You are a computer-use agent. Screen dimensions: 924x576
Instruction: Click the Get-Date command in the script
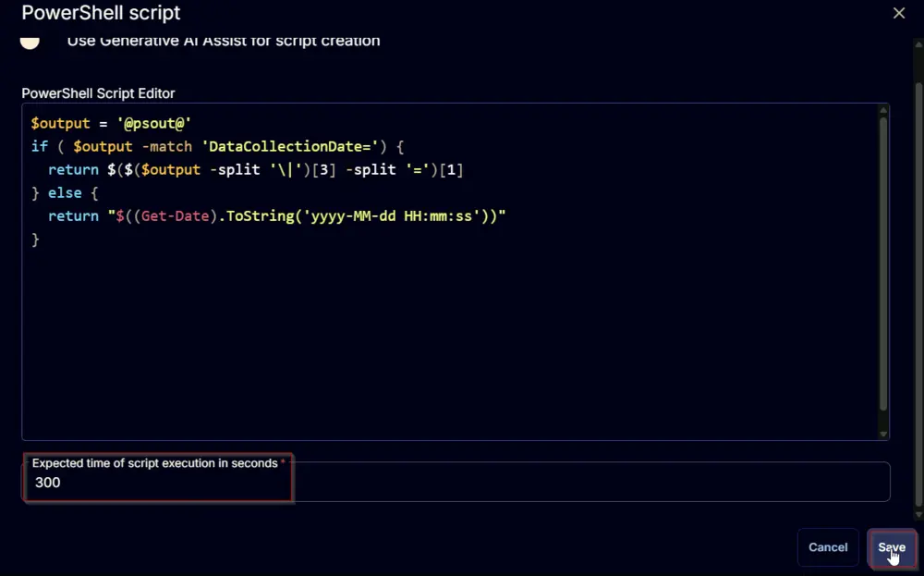pos(175,215)
